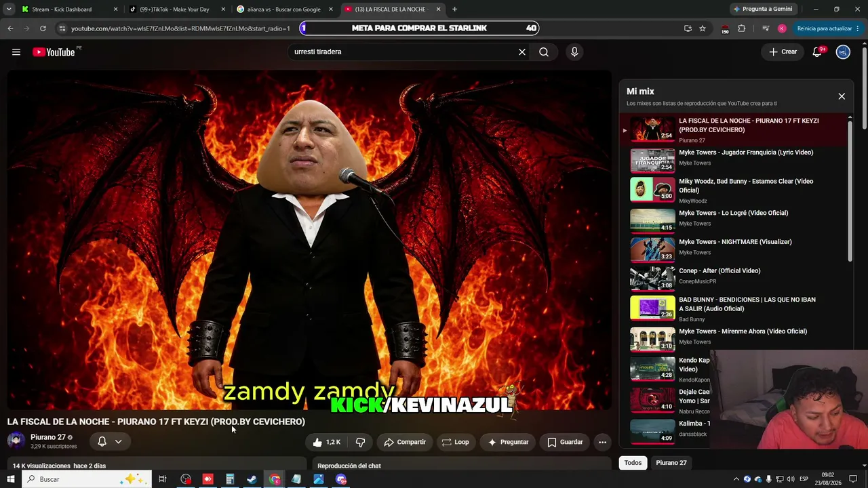Start voice search with the microphone

click(574, 52)
